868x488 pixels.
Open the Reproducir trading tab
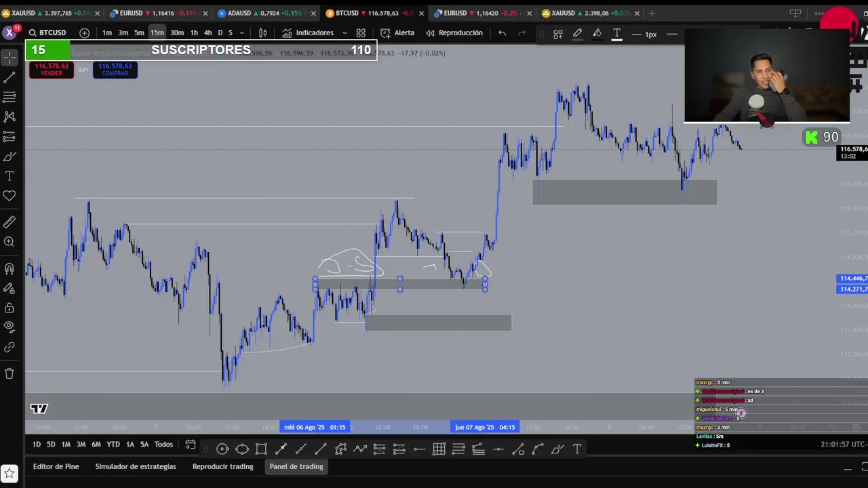(x=222, y=466)
